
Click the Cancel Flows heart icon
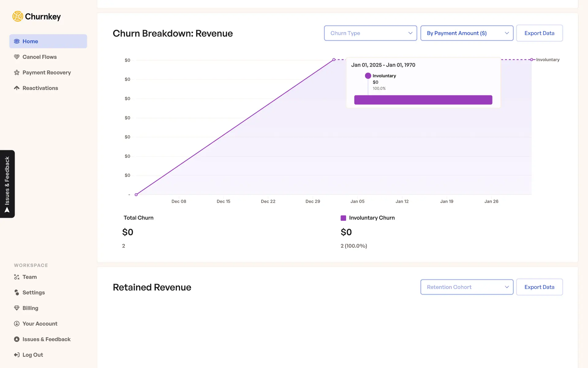coord(17,57)
